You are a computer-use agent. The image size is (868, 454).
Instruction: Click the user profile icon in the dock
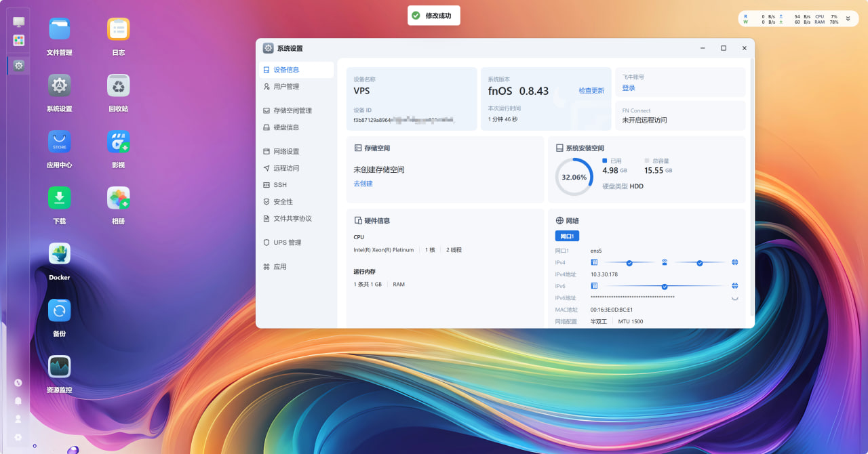coord(18,419)
